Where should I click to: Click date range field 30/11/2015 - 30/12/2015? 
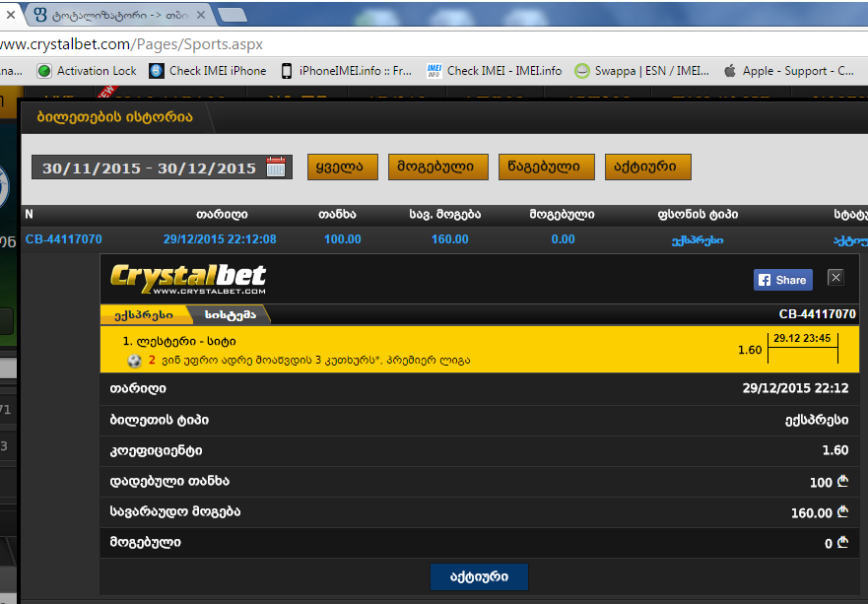point(162,168)
